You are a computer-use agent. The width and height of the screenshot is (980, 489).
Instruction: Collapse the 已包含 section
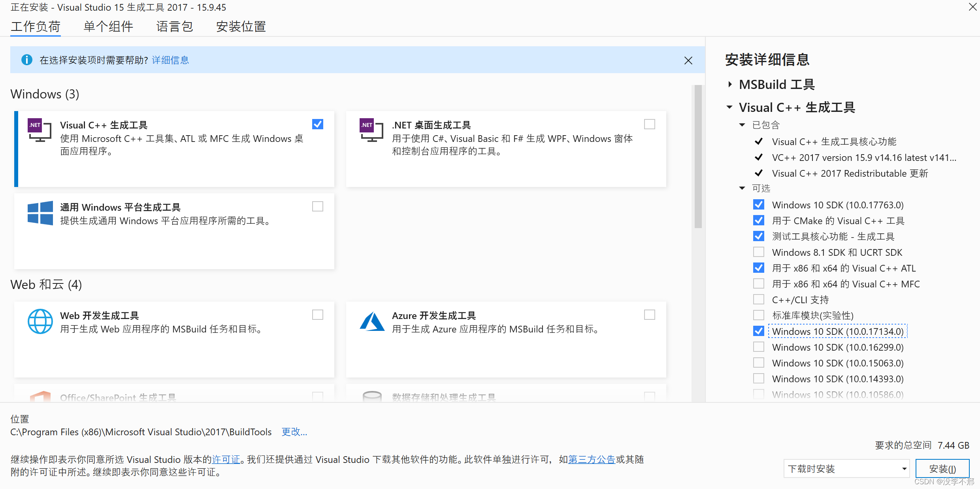742,125
